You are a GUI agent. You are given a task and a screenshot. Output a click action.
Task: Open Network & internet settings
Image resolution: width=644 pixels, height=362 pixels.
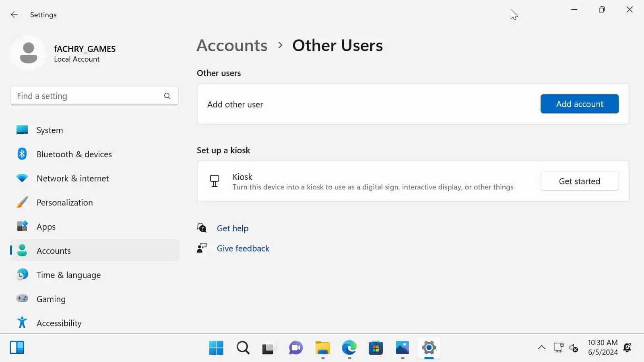72,179
